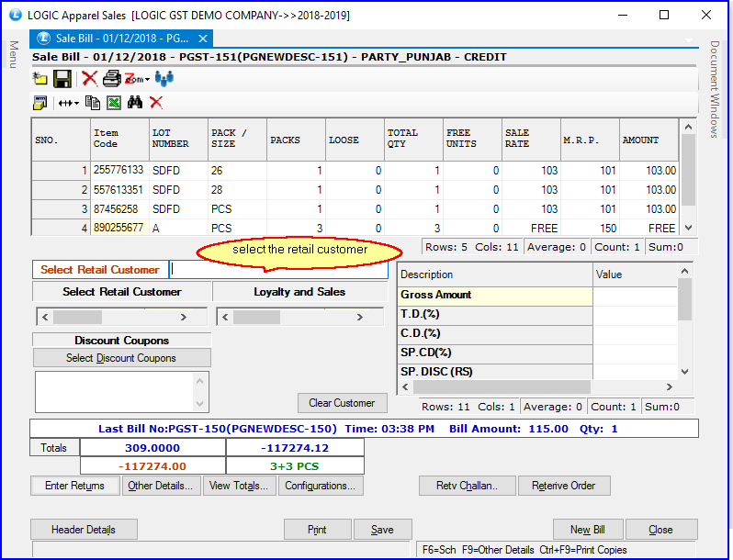
Task: Click the Loyalty and Sales column header
Action: [299, 292]
